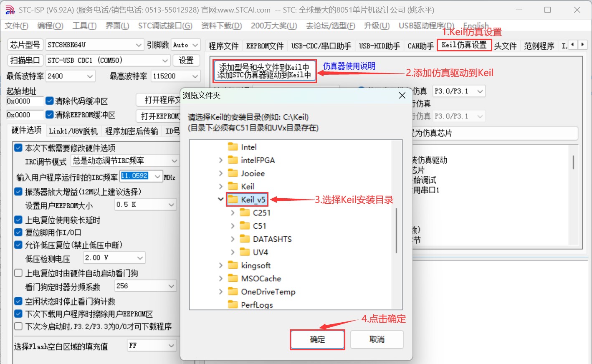Open the 编程(O) menu
Viewport: 592px width, 364px height.
(50, 26)
